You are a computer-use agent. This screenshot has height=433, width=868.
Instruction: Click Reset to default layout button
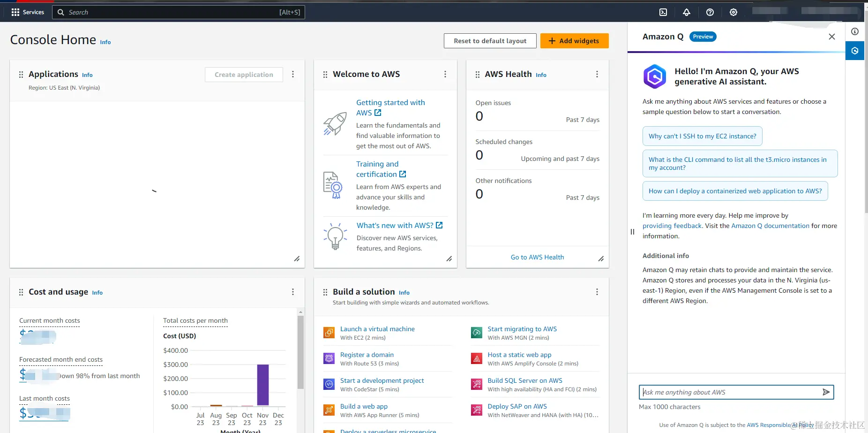coord(490,41)
